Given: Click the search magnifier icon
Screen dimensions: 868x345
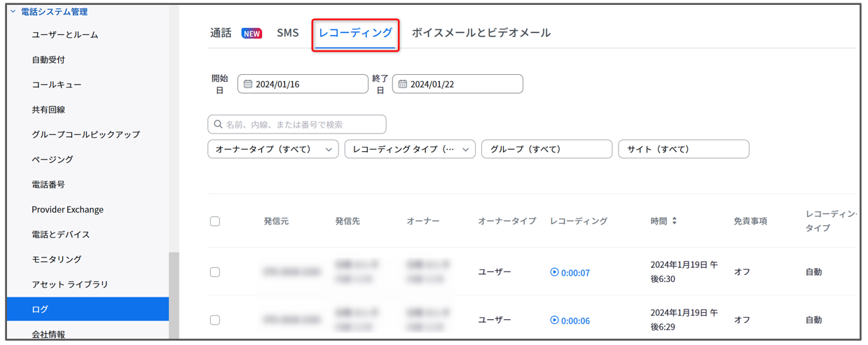Looking at the screenshot, I should pos(219,124).
